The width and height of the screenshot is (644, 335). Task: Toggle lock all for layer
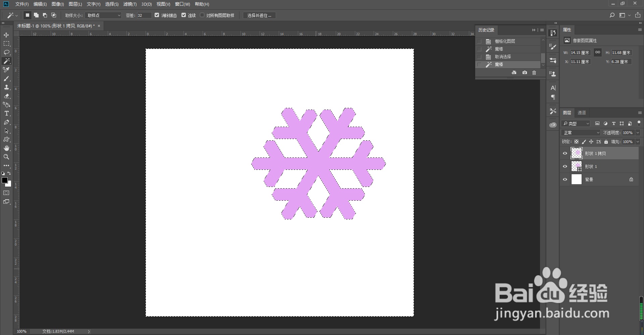pyautogui.click(x=606, y=142)
